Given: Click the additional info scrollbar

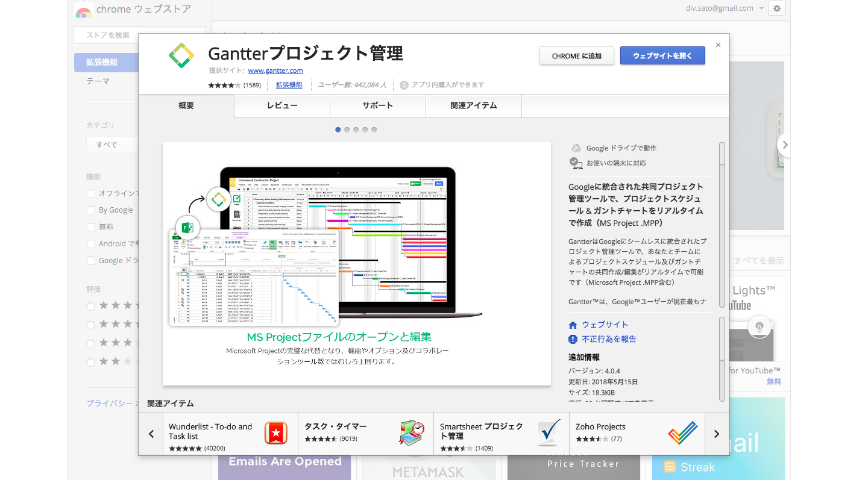Looking at the screenshot, I should click(x=722, y=359).
